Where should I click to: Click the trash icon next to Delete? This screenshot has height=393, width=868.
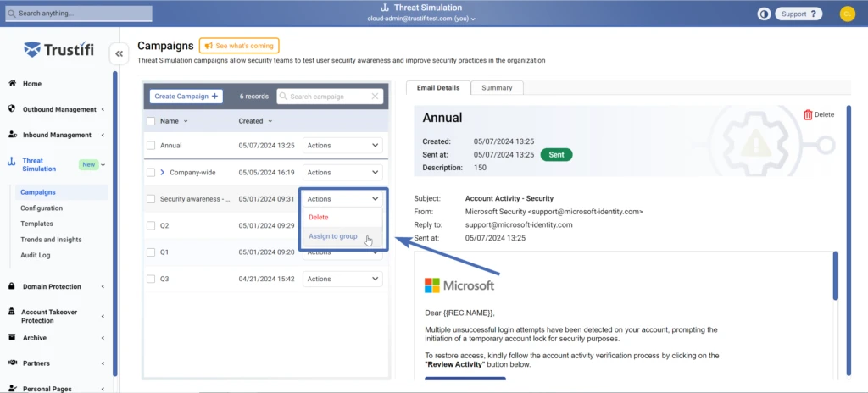808,114
